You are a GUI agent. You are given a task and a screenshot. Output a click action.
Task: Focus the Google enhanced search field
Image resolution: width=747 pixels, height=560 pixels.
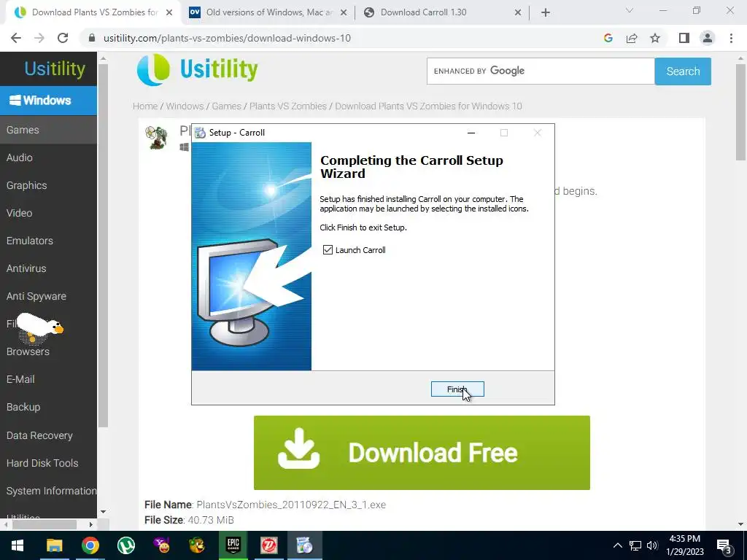(541, 71)
